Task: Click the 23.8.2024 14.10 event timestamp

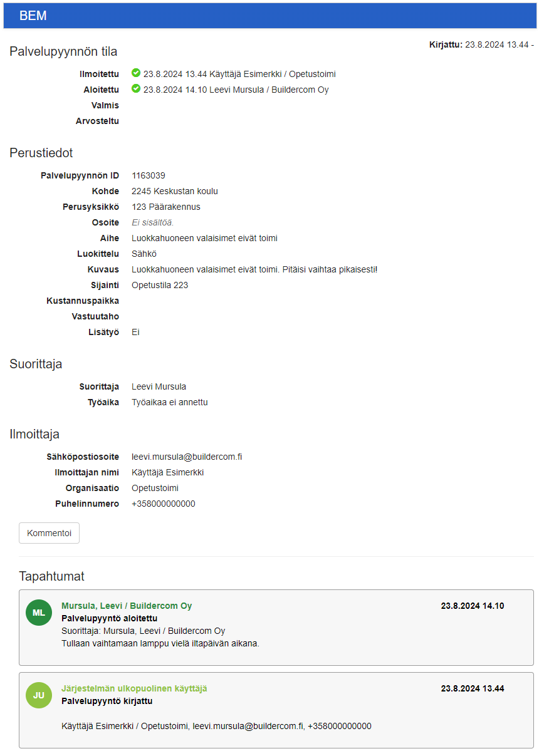Action: coord(473,606)
